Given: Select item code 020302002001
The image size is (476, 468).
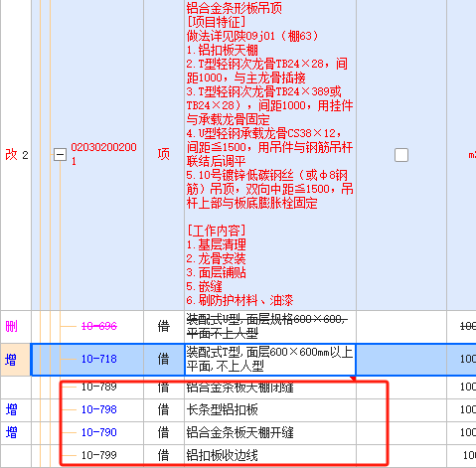Looking at the screenshot, I should [103, 154].
